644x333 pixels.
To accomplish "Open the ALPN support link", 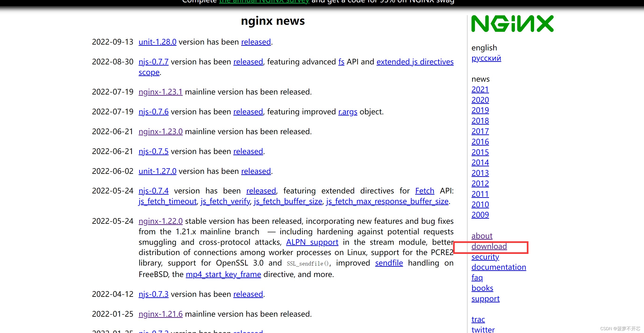I will pyautogui.click(x=312, y=242).
